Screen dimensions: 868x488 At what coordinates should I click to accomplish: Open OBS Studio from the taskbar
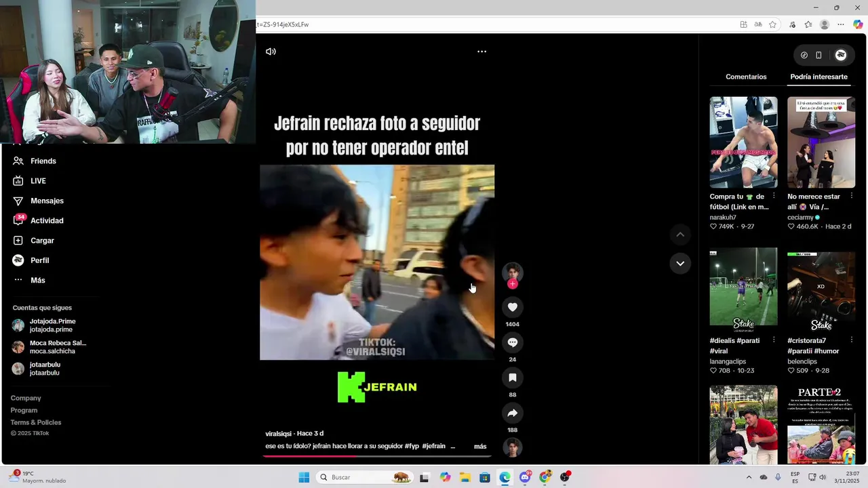click(x=565, y=477)
